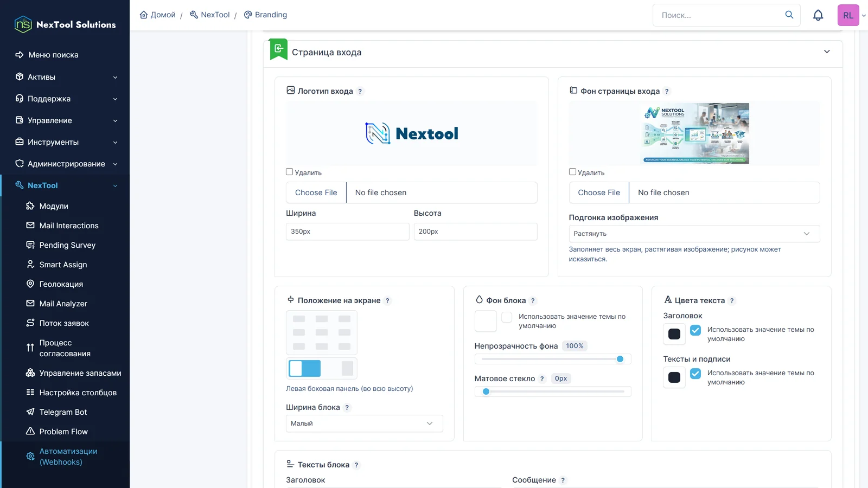Click Choose File for login page background

point(599,192)
